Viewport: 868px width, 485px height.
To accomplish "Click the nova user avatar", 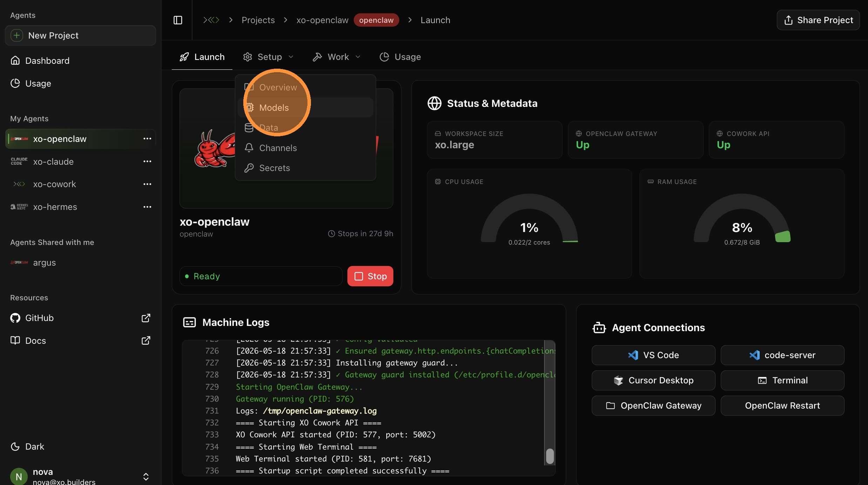I will [19, 476].
